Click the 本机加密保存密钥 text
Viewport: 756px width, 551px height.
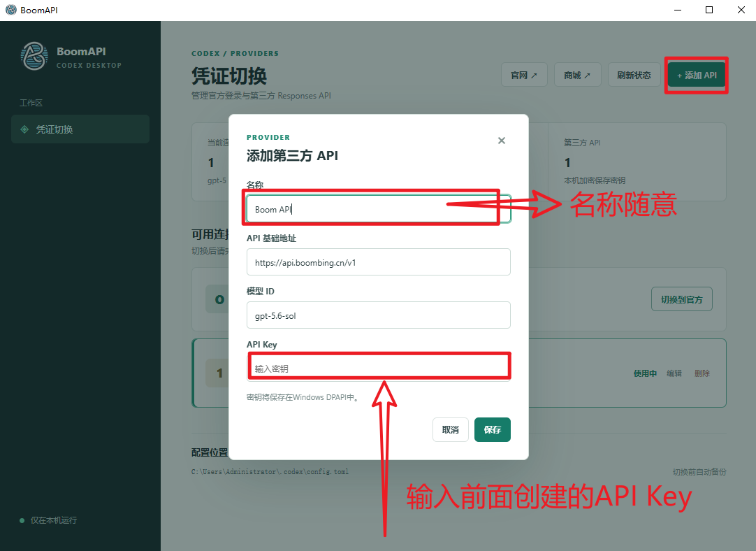pyautogui.click(x=595, y=180)
